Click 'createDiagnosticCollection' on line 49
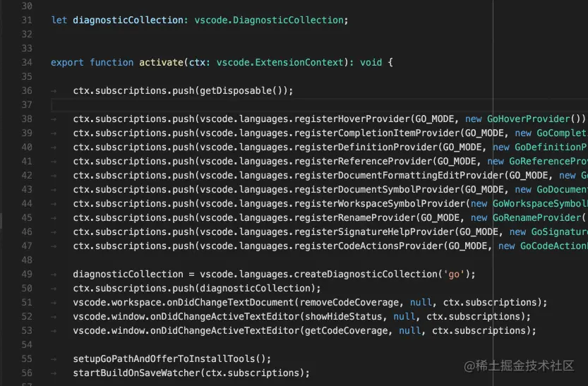Image resolution: width=588 pixels, height=386 pixels. (366, 274)
